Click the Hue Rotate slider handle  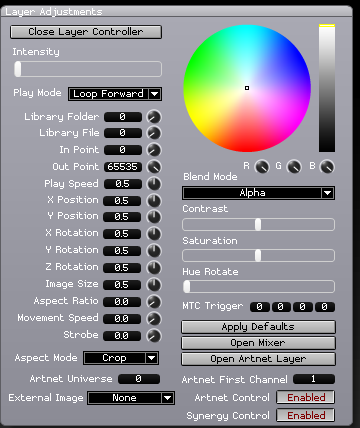187,287
